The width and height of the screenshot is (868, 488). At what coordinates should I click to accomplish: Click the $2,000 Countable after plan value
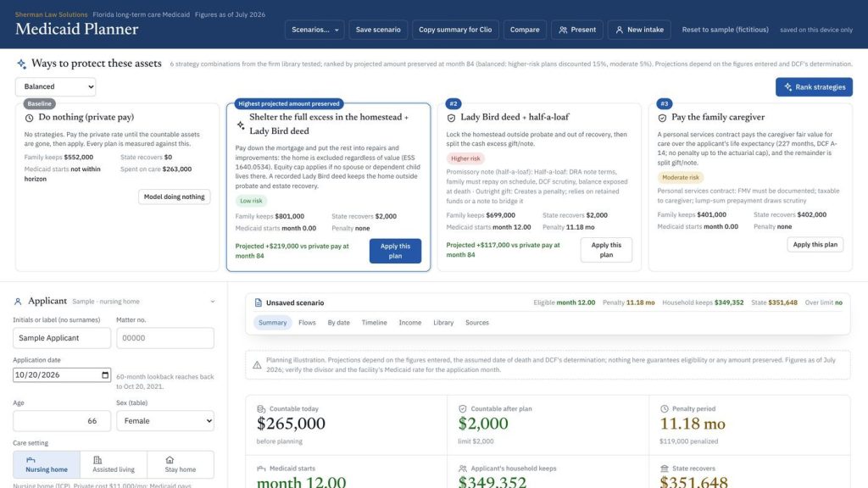tap(483, 424)
